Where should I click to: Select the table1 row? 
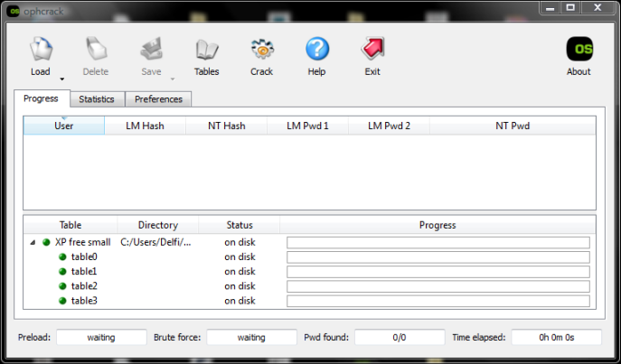pyautogui.click(x=309, y=271)
